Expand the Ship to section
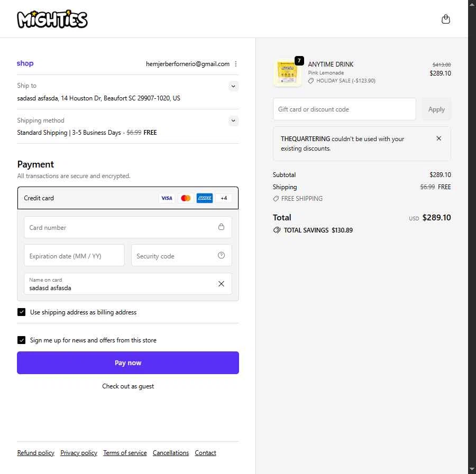This screenshot has width=476, height=474. pyautogui.click(x=233, y=86)
